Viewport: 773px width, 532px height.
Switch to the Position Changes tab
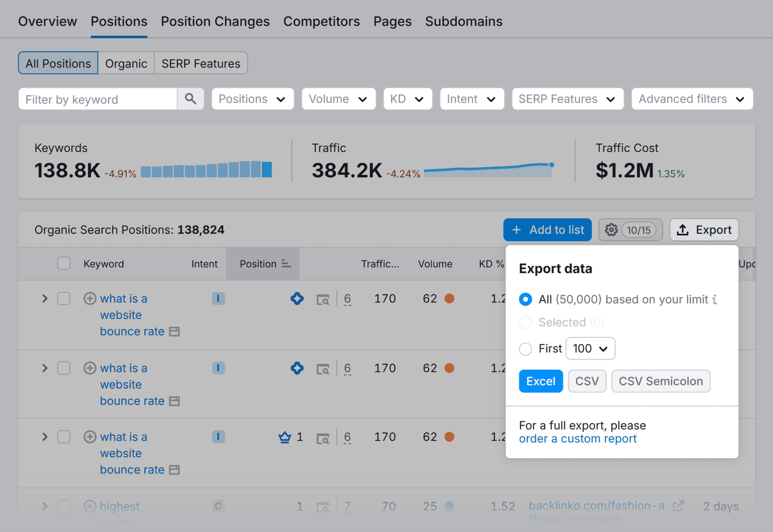215,21
